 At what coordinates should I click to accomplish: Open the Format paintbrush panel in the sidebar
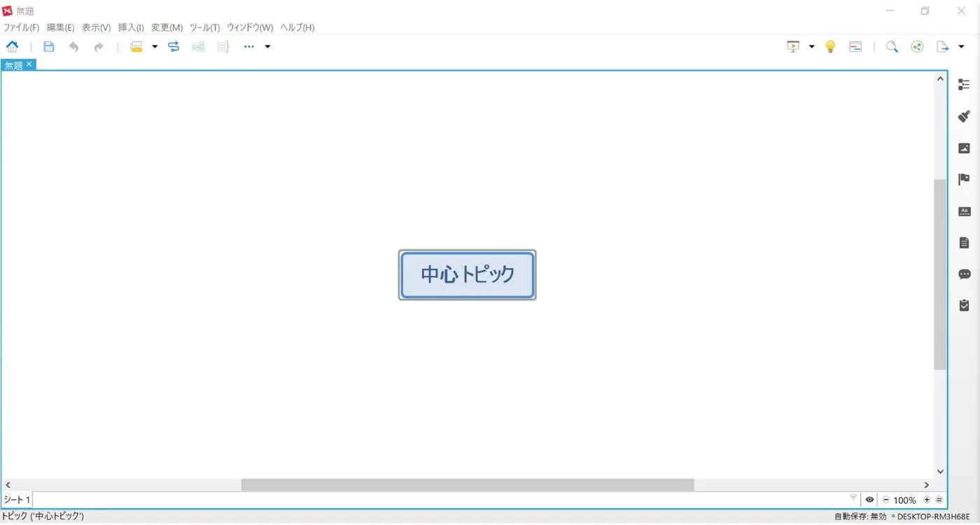point(964,116)
